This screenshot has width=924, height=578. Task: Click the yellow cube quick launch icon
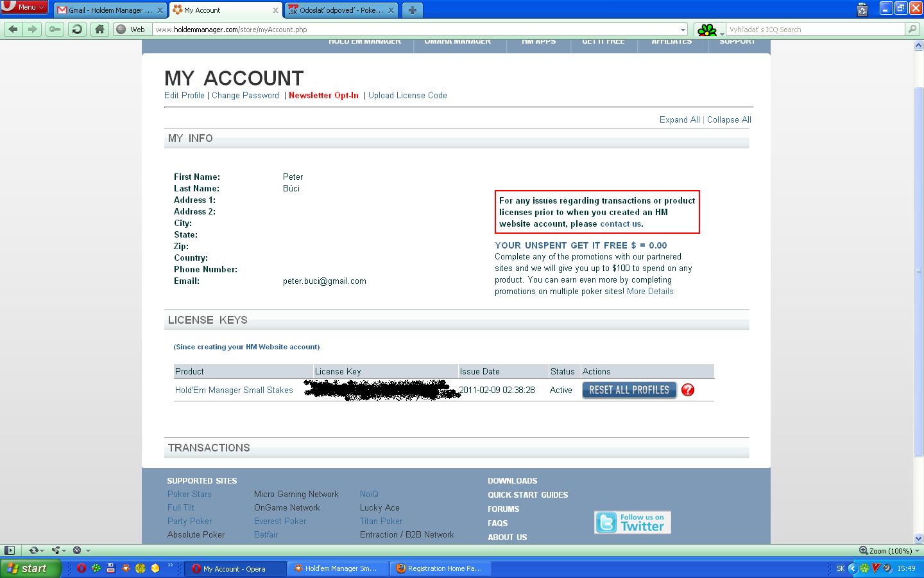[155, 568]
